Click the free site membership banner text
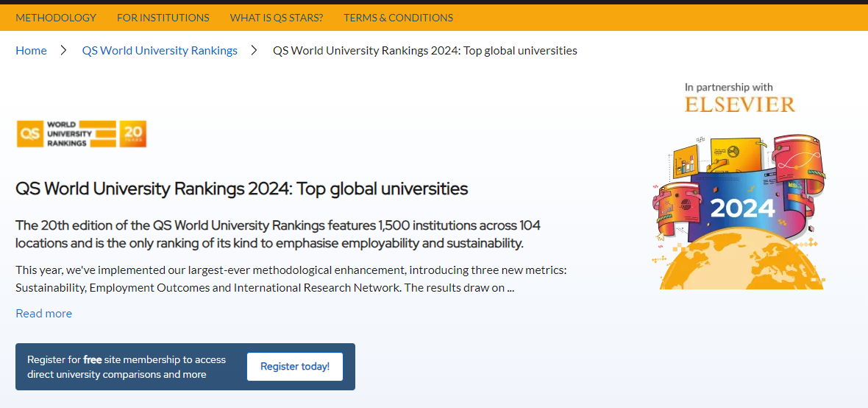The width and height of the screenshot is (868, 408). click(127, 367)
